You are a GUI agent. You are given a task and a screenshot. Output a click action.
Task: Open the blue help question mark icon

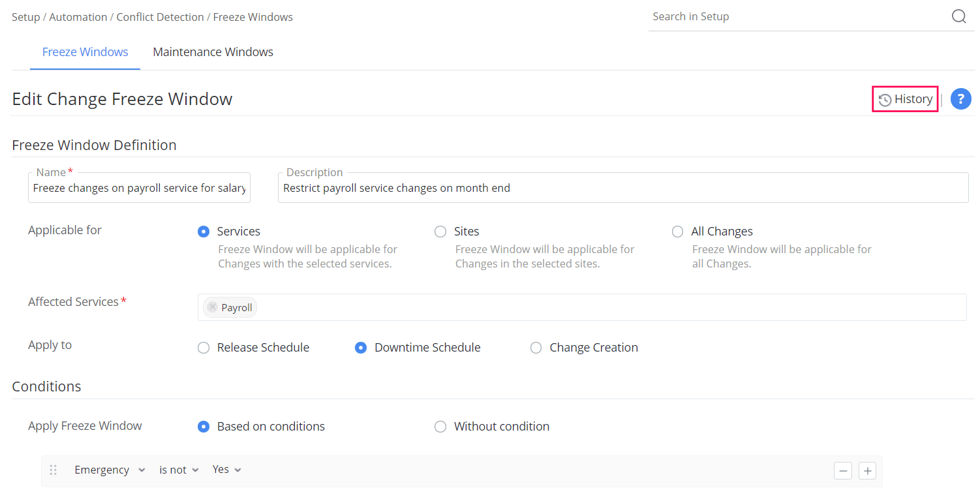(x=960, y=99)
